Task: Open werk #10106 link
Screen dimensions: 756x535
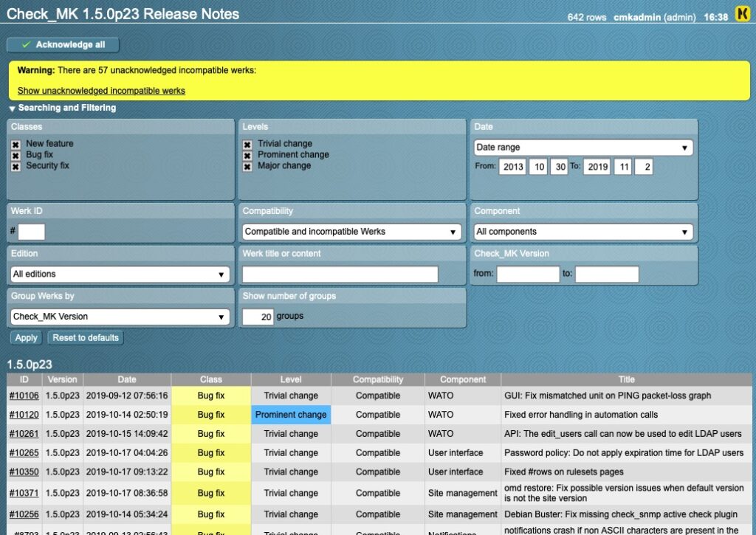Action: (24, 396)
